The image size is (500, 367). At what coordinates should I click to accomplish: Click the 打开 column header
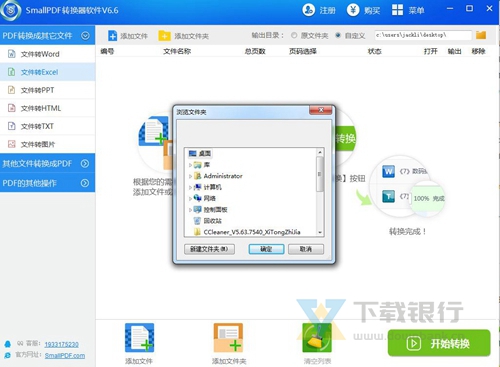pos(430,51)
